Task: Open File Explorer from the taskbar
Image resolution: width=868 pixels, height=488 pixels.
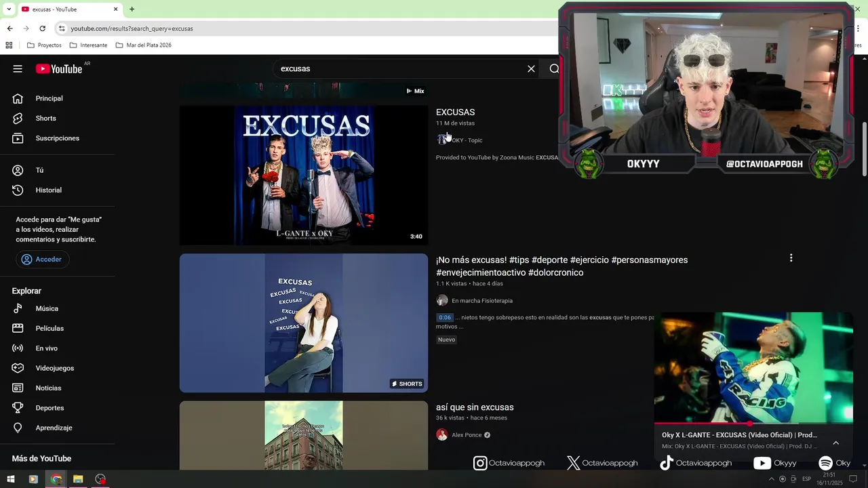Action: point(78,479)
